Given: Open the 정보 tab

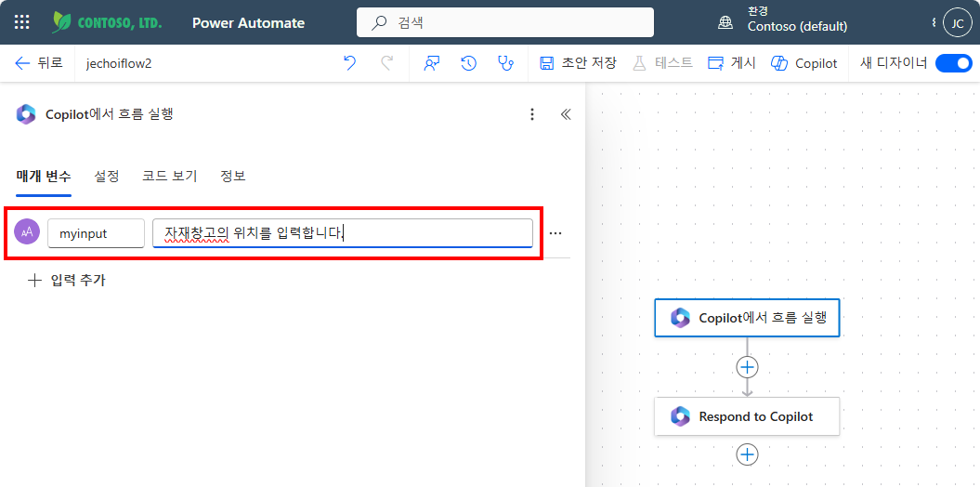Looking at the screenshot, I should coord(232,177).
